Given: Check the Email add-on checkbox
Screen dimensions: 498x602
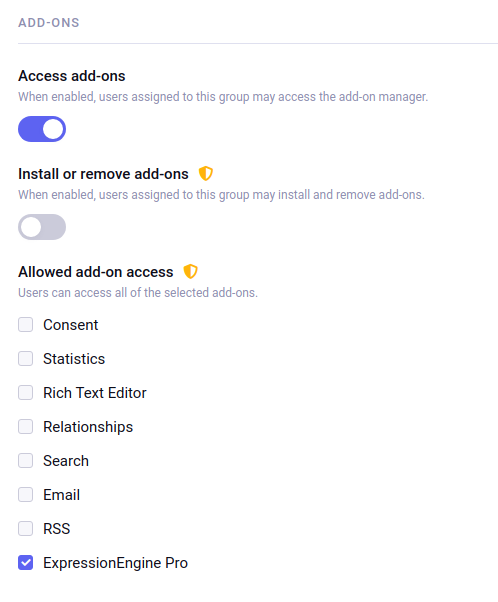Looking at the screenshot, I should coord(26,494).
